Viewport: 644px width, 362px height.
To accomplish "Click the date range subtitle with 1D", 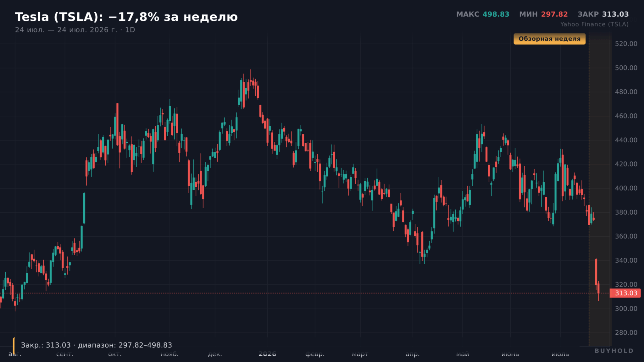I will [75, 30].
